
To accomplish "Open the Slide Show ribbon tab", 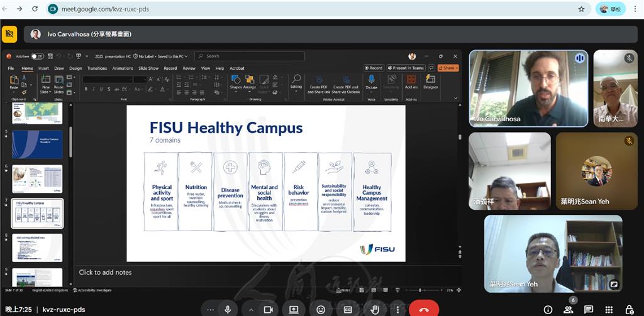I will coord(148,68).
